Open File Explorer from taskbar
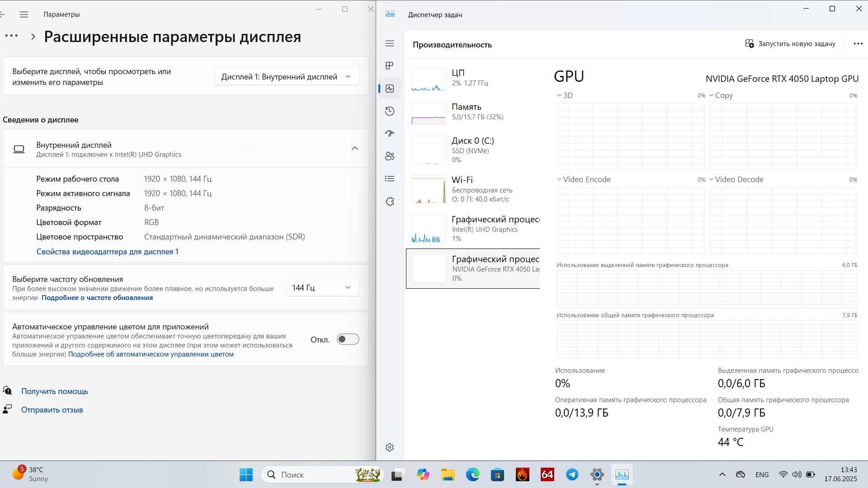The height and width of the screenshot is (488, 868). click(x=448, y=474)
